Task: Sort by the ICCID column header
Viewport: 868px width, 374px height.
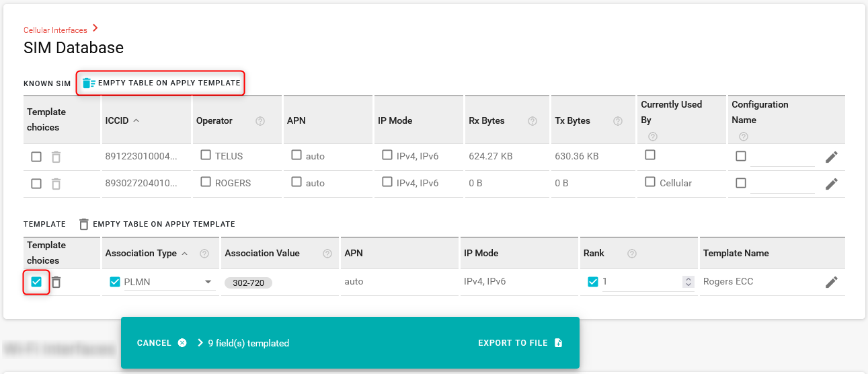Action: click(121, 121)
